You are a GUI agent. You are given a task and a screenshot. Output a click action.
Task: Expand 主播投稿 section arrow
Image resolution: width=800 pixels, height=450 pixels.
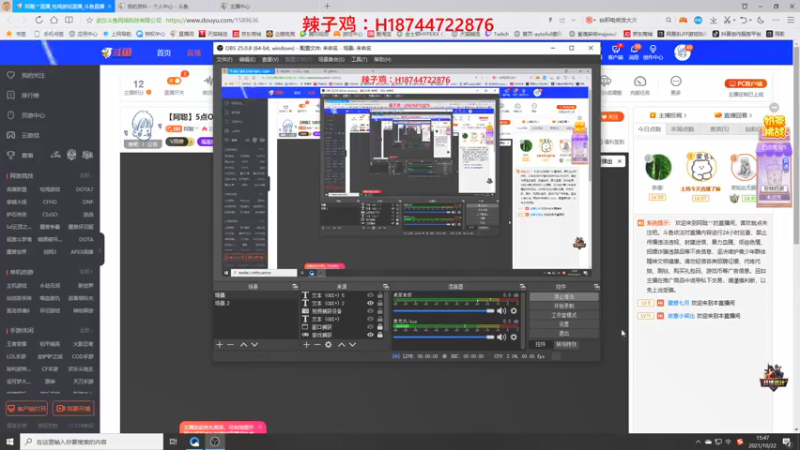tap(685, 115)
